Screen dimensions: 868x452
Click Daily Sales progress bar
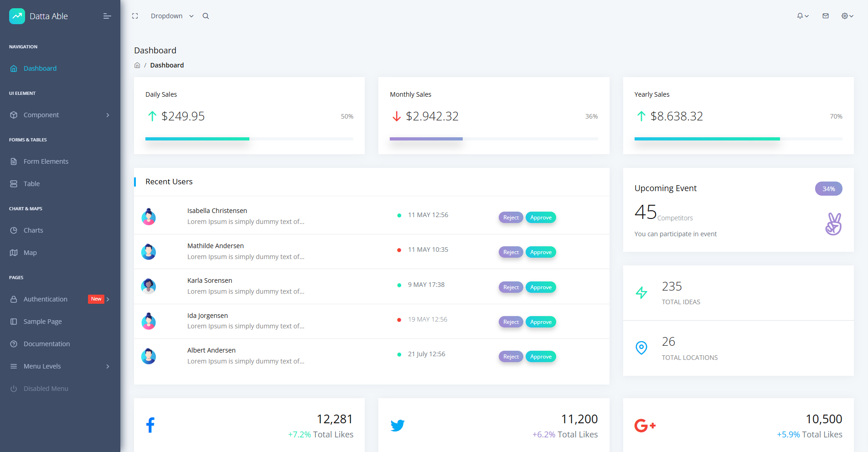coord(249,139)
